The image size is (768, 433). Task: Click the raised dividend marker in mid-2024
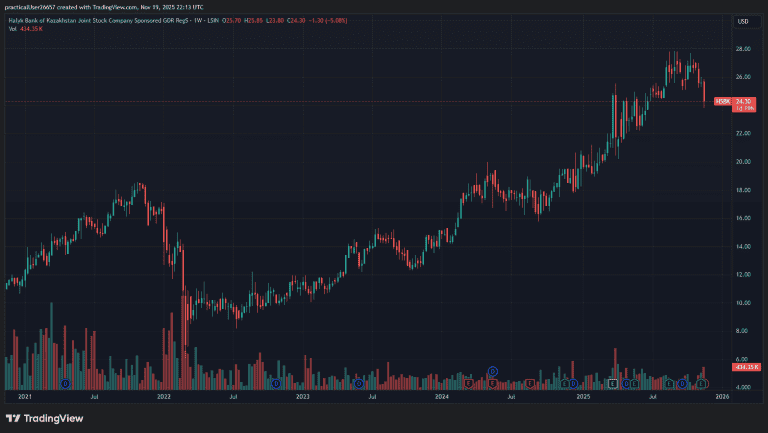tap(492, 371)
